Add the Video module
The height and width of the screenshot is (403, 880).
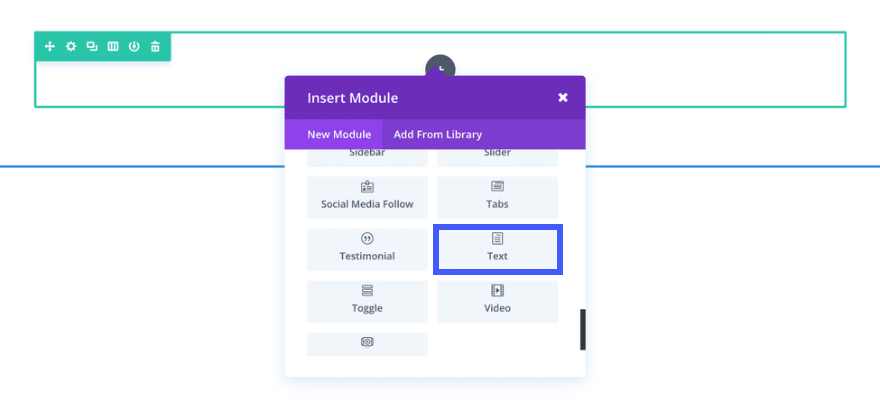click(497, 301)
